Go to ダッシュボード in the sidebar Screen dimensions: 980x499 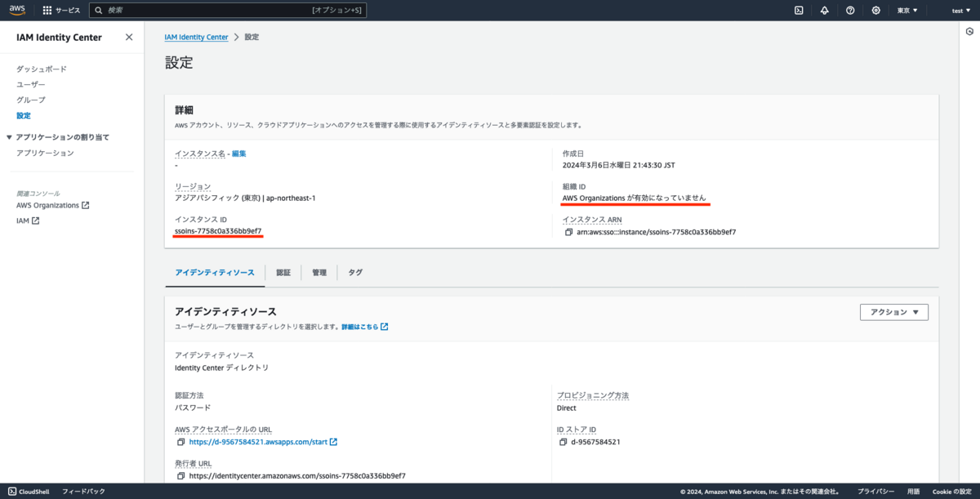pyautogui.click(x=42, y=69)
